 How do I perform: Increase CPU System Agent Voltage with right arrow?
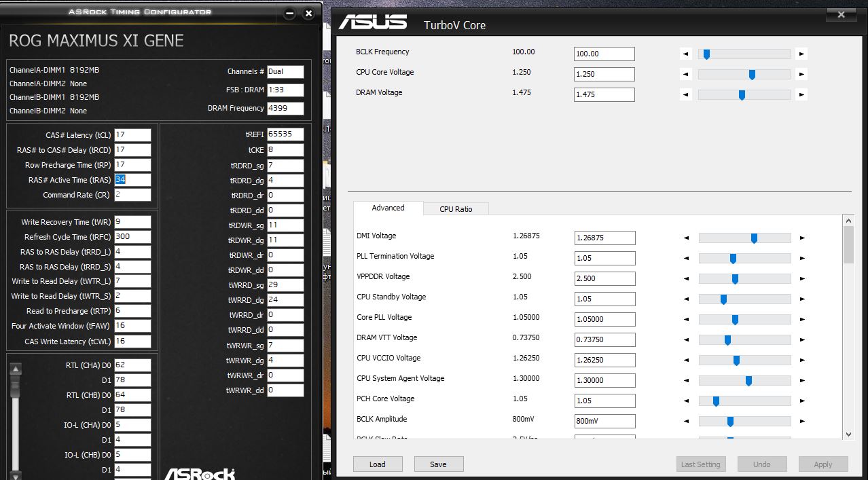pyautogui.click(x=802, y=381)
